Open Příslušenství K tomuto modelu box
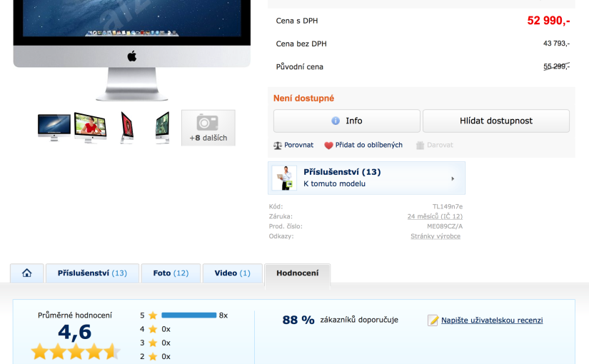 367,178
